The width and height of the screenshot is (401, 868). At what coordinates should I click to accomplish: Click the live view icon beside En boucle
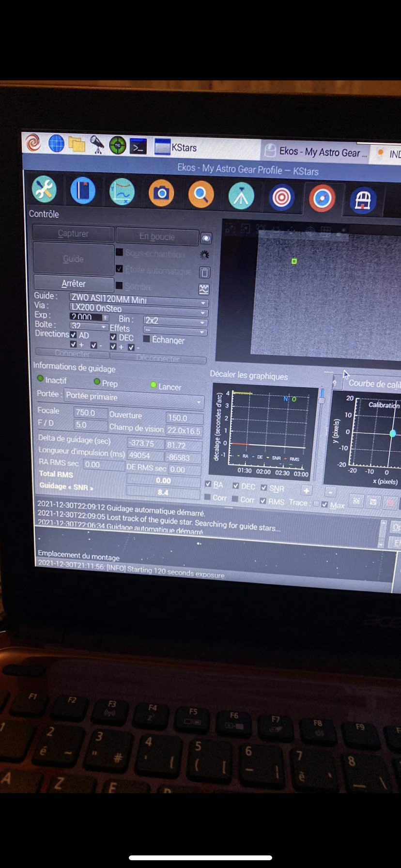click(206, 238)
